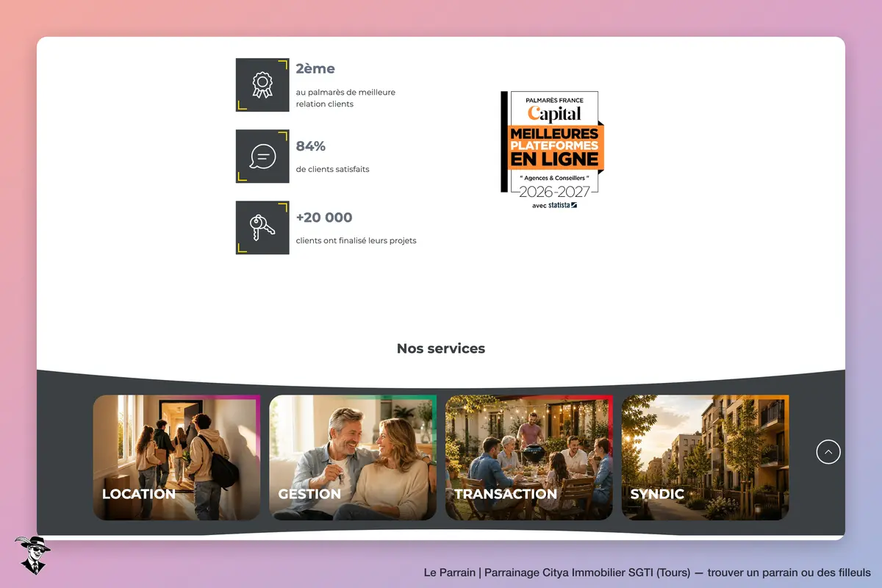Open the Syndic service card
Screen dimensions: 882x588
coord(706,458)
